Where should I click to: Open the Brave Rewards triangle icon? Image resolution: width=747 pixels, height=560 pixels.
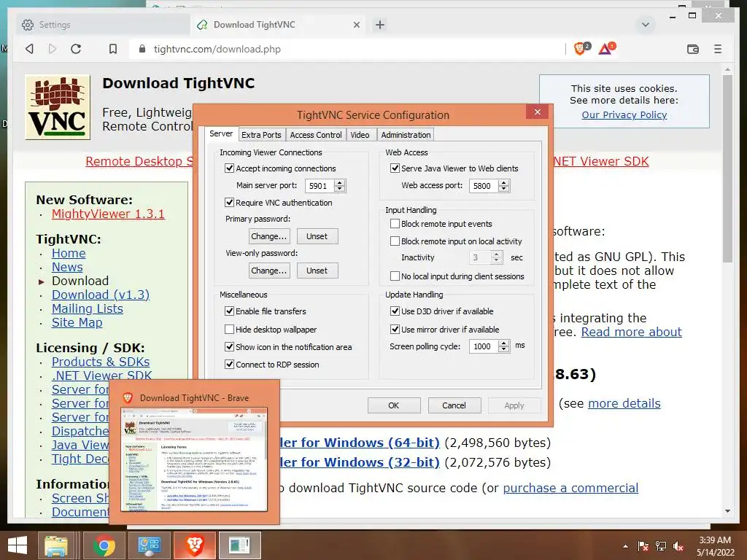click(605, 48)
